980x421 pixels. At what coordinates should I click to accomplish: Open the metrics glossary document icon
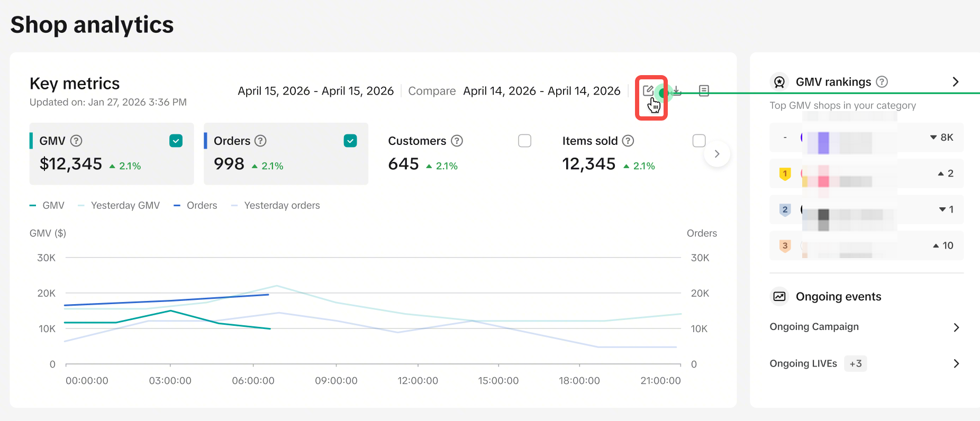click(x=704, y=90)
